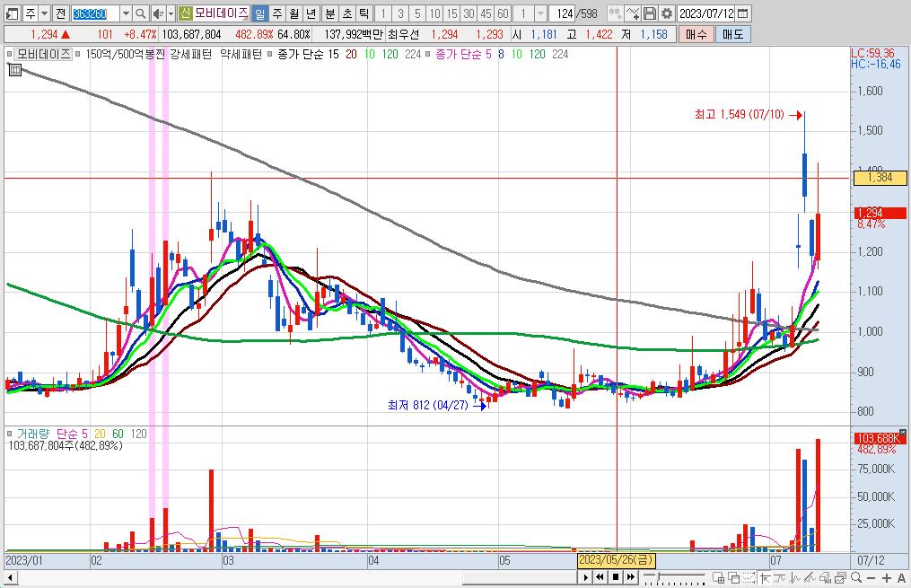Choose the 60 interval button
This screenshot has height=588, width=911.
[504, 13]
